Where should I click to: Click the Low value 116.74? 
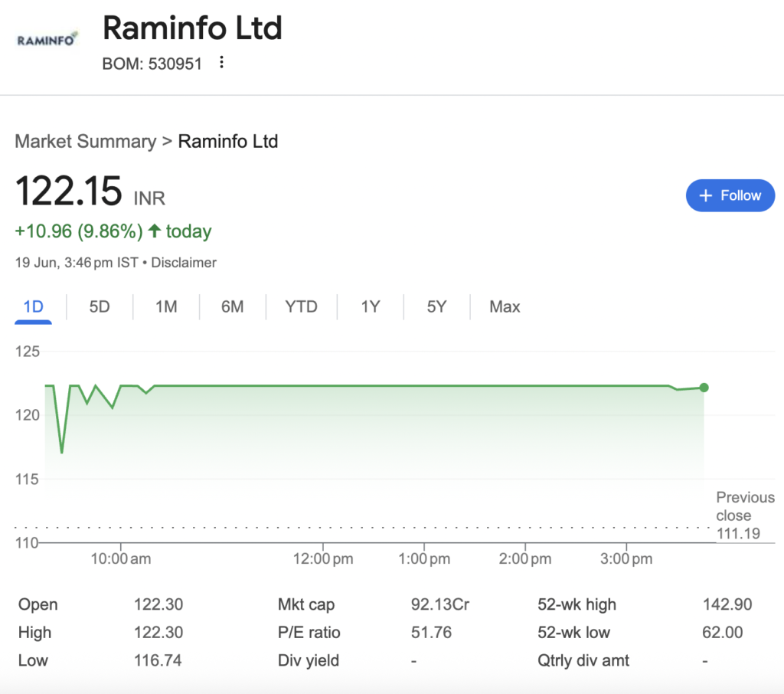(158, 660)
